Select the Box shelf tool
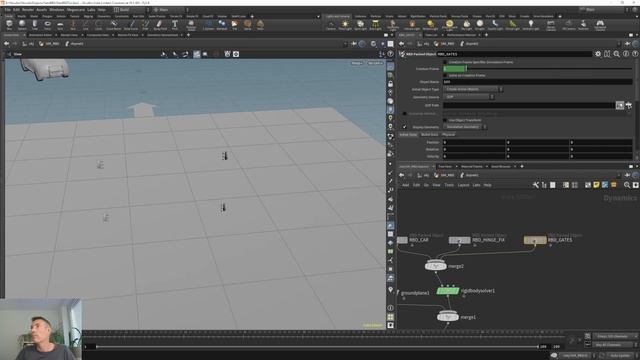Image resolution: width=640 pixels, height=360 pixels. (9, 25)
